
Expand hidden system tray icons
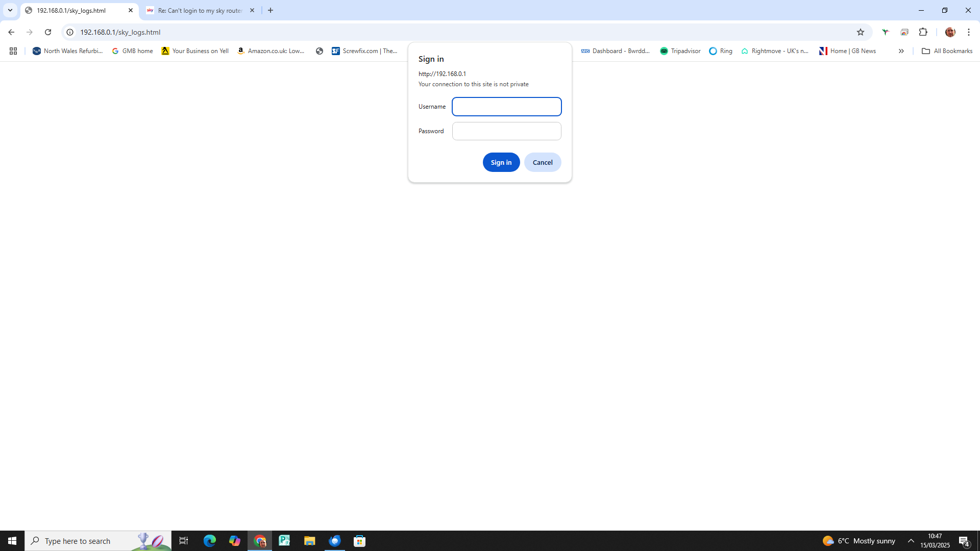[911, 540]
